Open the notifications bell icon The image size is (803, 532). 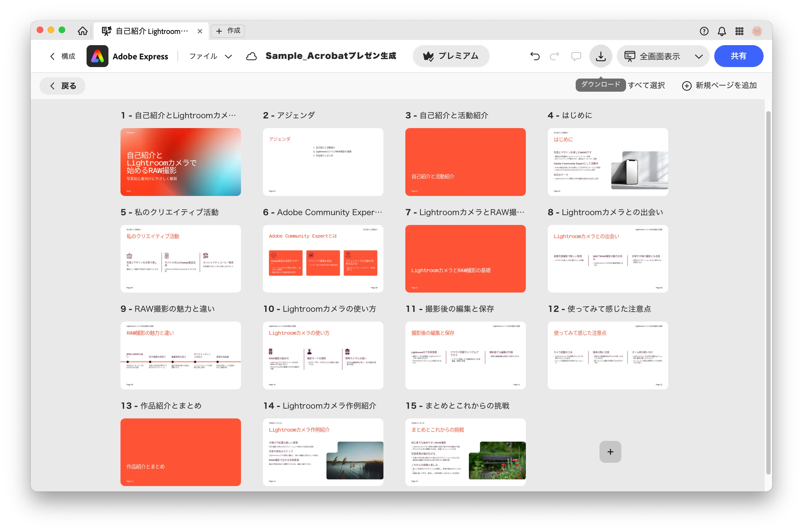coord(721,31)
